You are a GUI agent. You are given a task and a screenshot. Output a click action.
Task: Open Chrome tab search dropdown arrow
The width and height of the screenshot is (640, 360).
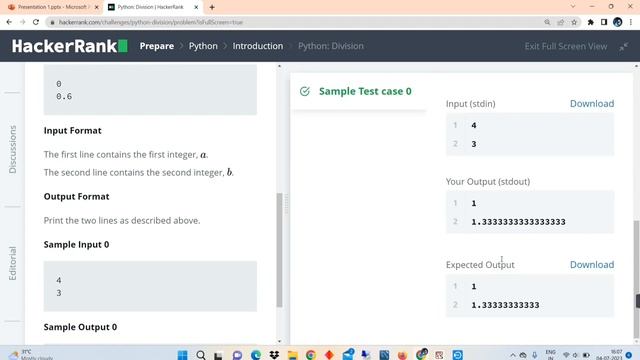click(x=573, y=7)
